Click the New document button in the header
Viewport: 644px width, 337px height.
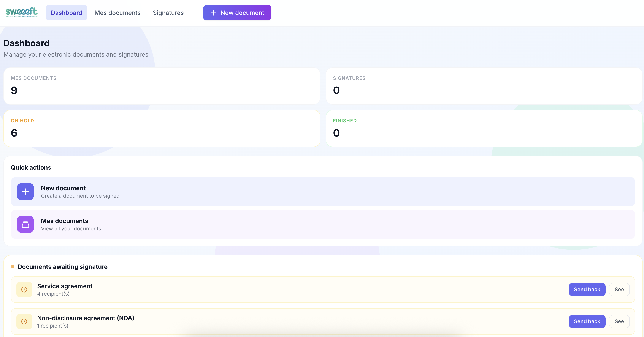(237, 13)
